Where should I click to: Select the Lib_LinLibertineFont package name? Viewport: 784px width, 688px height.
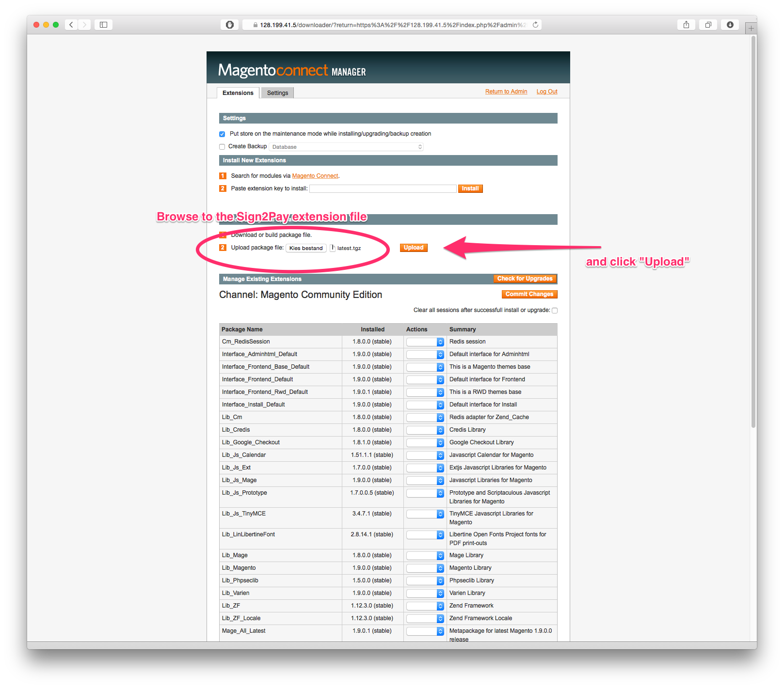[x=248, y=534]
